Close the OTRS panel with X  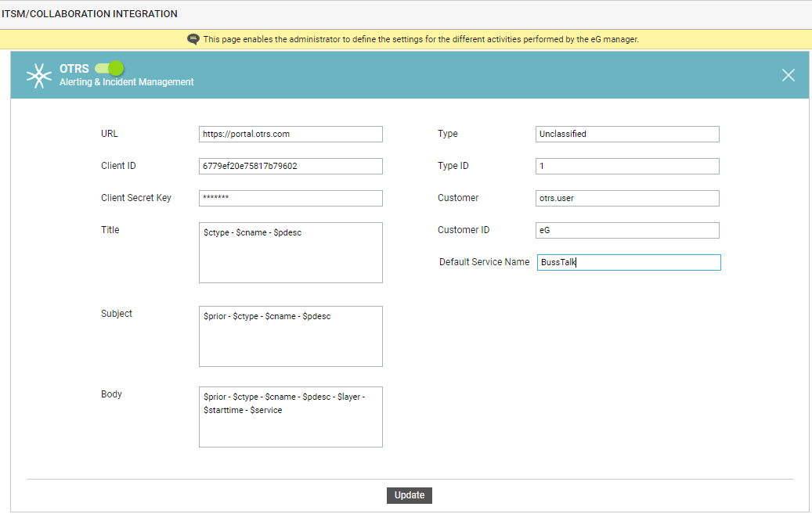(789, 75)
